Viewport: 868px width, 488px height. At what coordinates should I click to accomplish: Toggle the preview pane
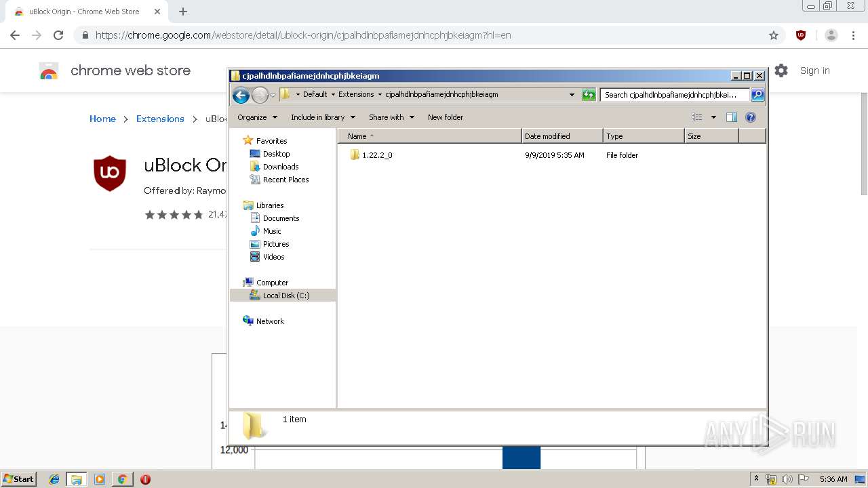click(732, 117)
